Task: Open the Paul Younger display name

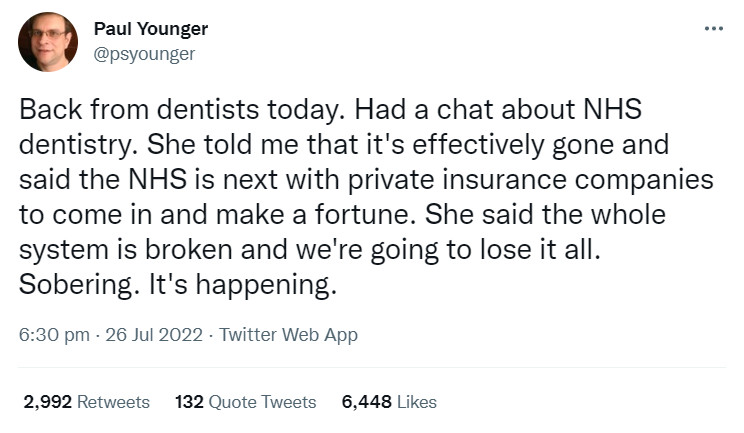Action: (153, 28)
